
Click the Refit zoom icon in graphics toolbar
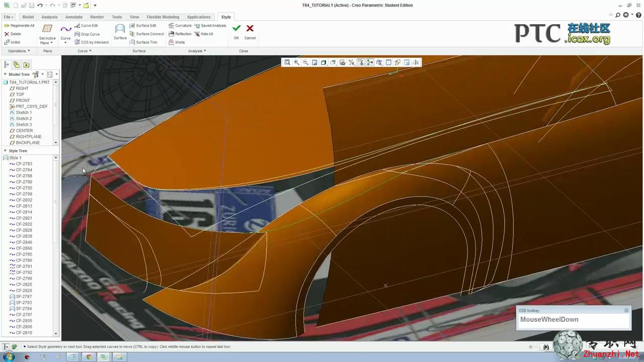click(x=287, y=62)
